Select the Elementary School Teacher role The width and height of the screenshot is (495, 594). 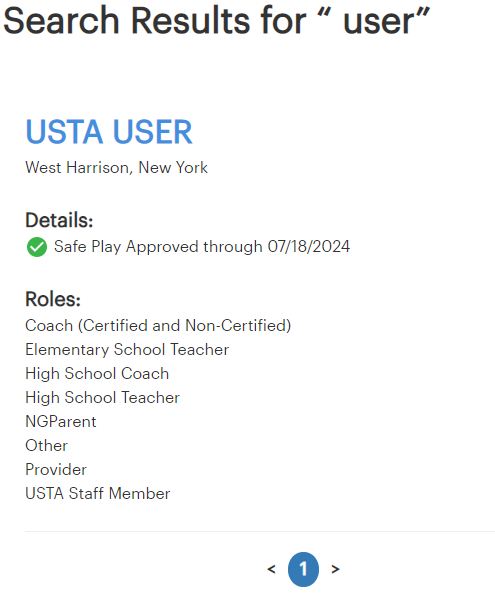pyautogui.click(x=127, y=349)
